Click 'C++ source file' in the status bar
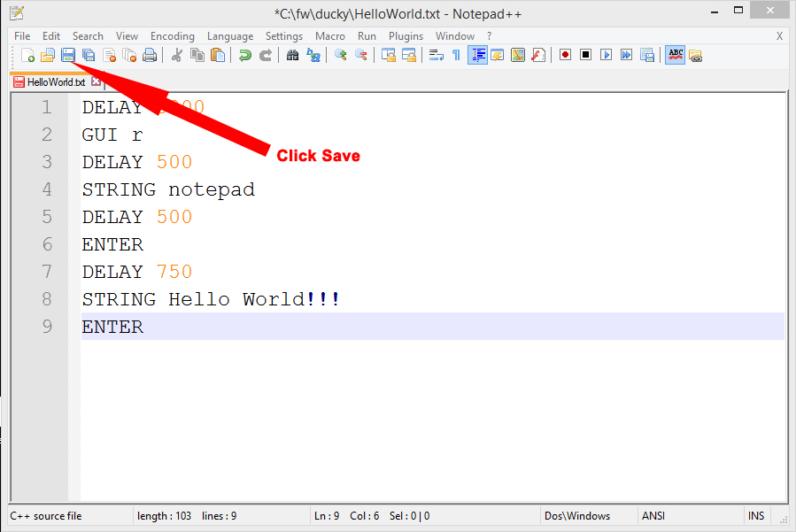This screenshot has height=532, width=796. tap(46, 516)
